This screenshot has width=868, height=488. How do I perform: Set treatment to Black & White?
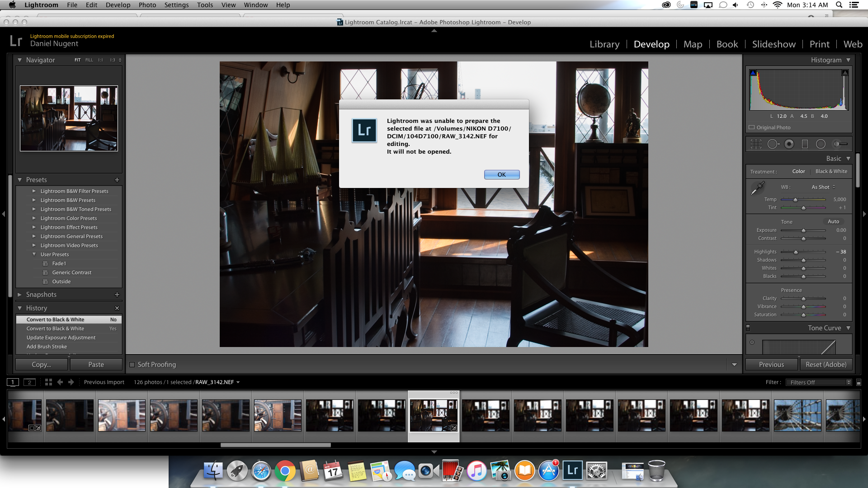pyautogui.click(x=831, y=172)
